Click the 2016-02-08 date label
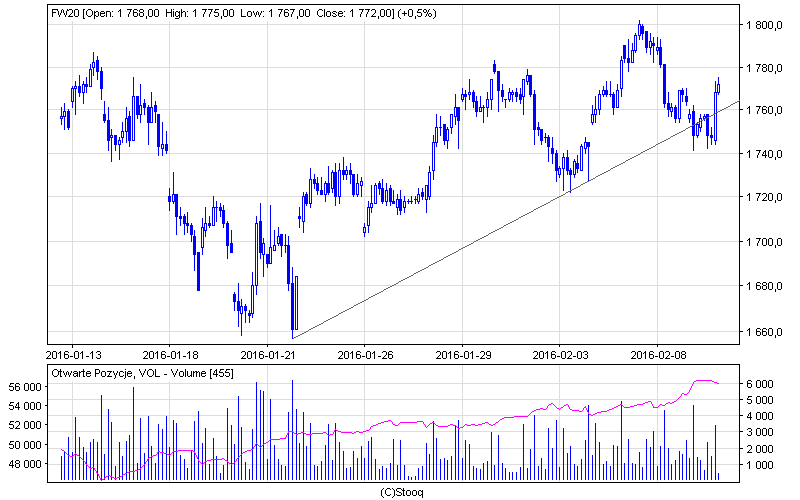Screen dimensions: 800x500 pyautogui.click(x=658, y=355)
